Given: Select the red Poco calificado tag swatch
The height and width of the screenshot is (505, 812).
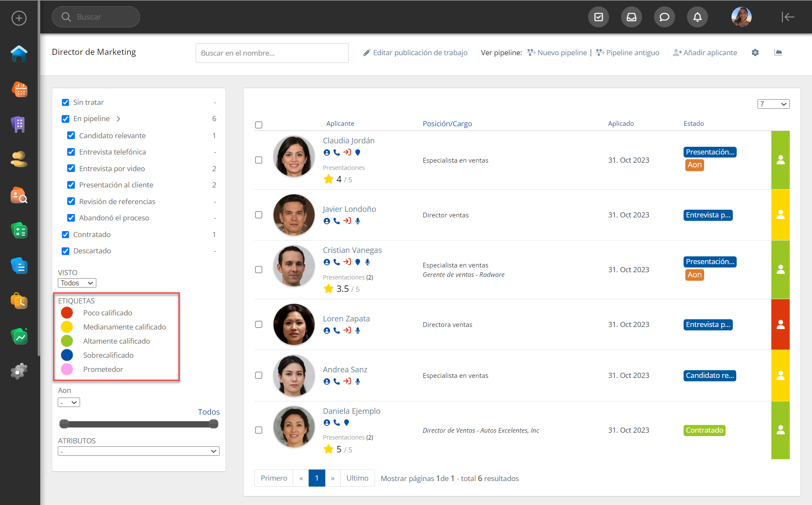Looking at the screenshot, I should pos(67,313).
